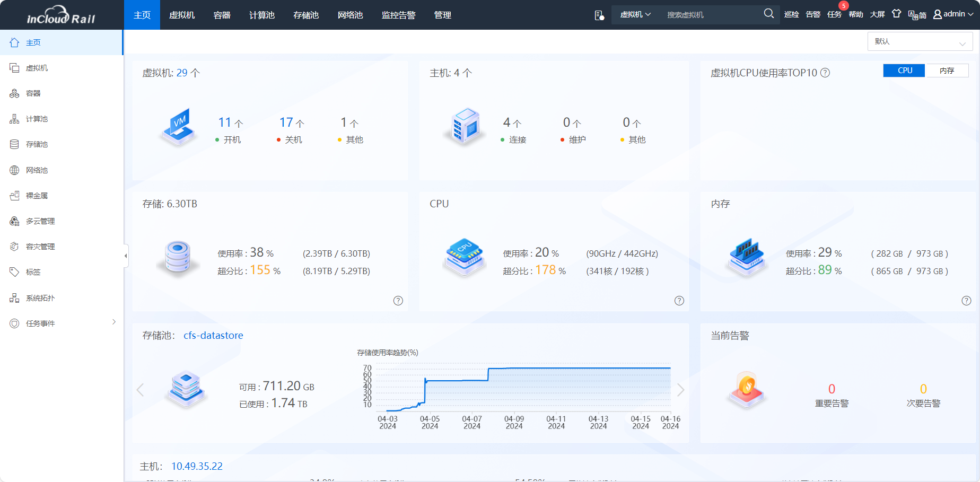The height and width of the screenshot is (482, 980).
Task: Select the CPU toggle for TOP10 chart
Action: pos(904,71)
